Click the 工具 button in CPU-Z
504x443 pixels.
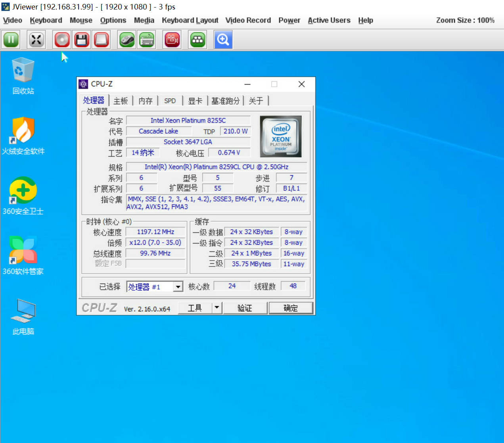(195, 308)
